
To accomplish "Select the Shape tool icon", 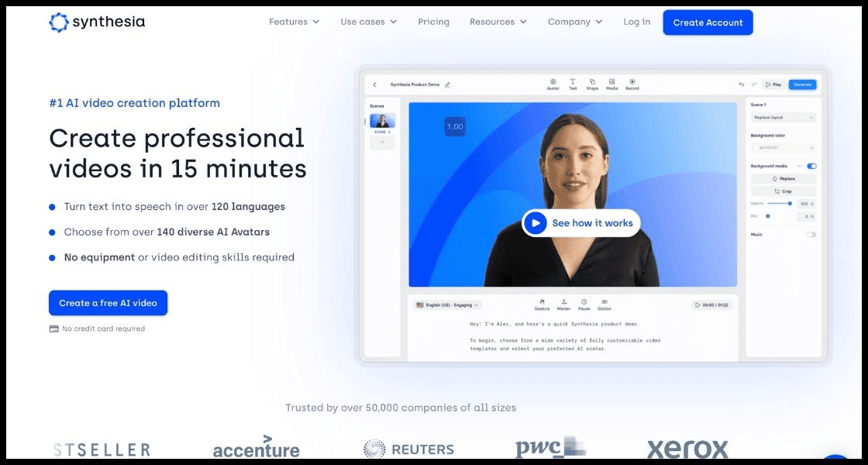I will pyautogui.click(x=592, y=82).
